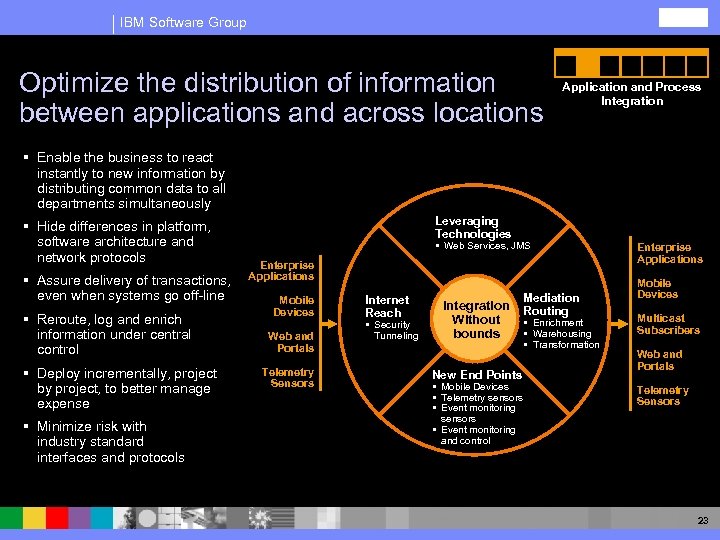
Task: Click 'Web and Portals' right of the circle
Action: (659, 360)
